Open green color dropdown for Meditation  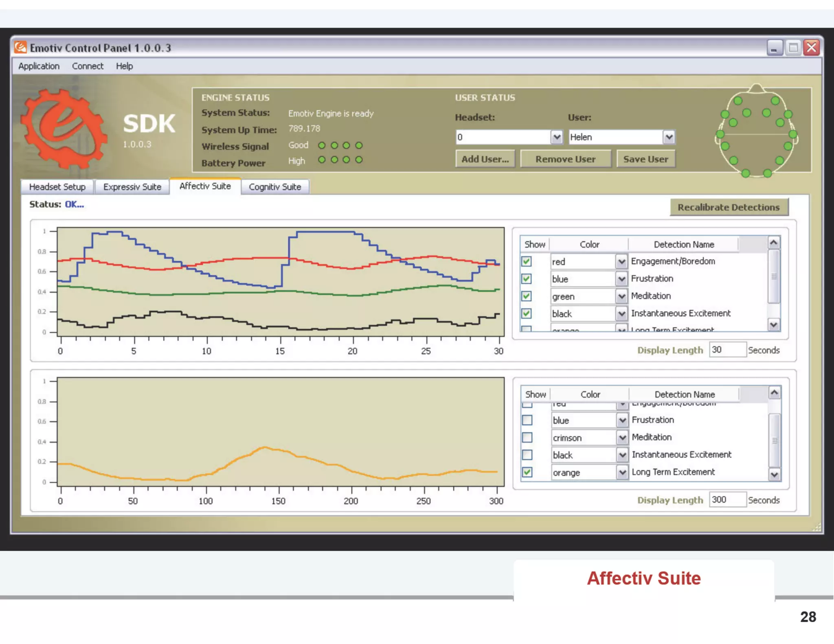click(x=621, y=296)
